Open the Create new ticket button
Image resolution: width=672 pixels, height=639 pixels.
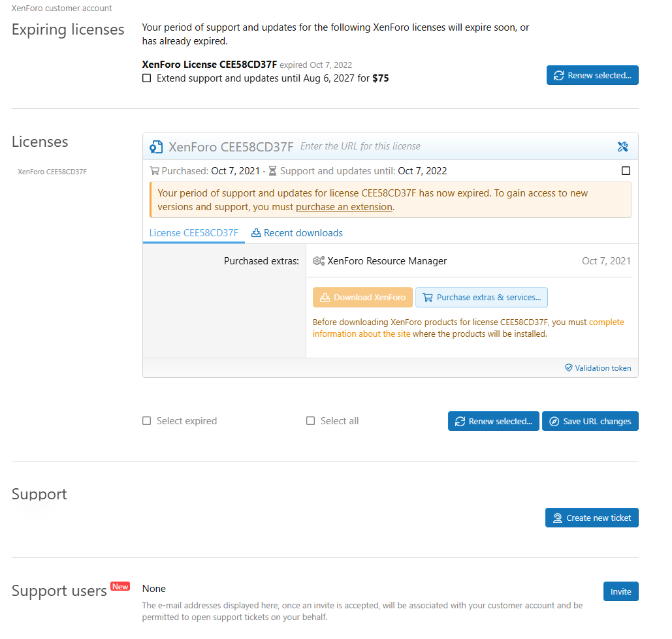tap(592, 518)
